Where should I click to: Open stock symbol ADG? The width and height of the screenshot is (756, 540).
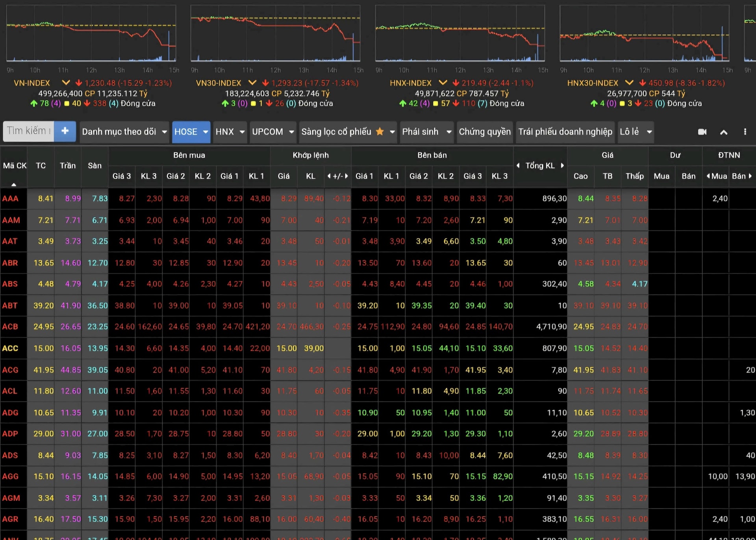pos(10,412)
